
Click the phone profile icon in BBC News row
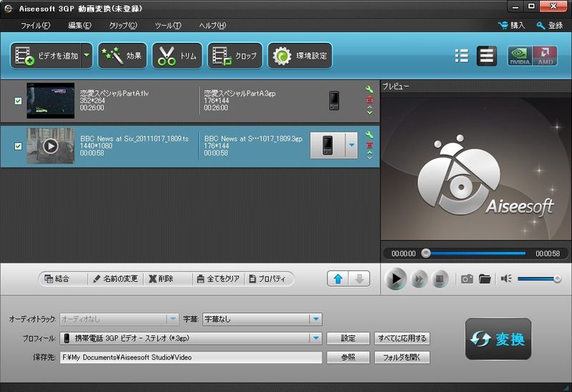pyautogui.click(x=327, y=145)
